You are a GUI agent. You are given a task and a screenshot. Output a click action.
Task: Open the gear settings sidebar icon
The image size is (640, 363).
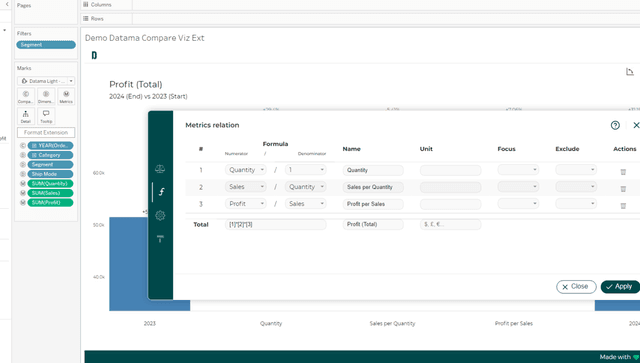160,215
